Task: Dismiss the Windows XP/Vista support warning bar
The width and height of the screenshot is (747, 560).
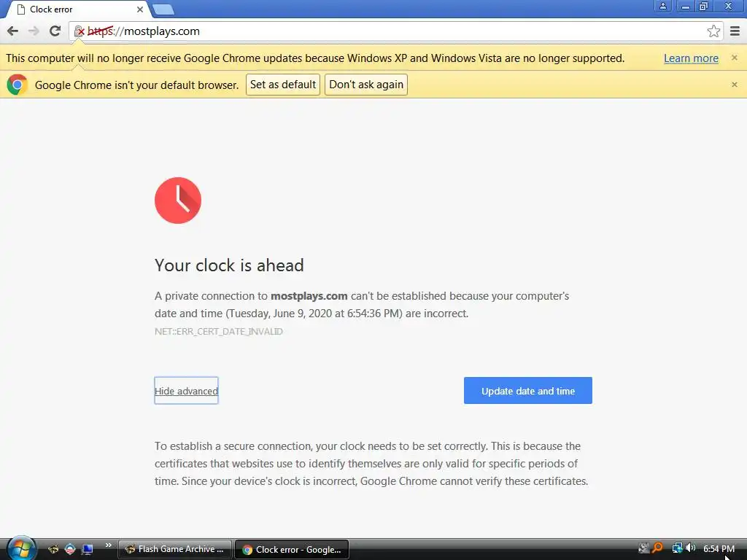Action: pos(734,58)
